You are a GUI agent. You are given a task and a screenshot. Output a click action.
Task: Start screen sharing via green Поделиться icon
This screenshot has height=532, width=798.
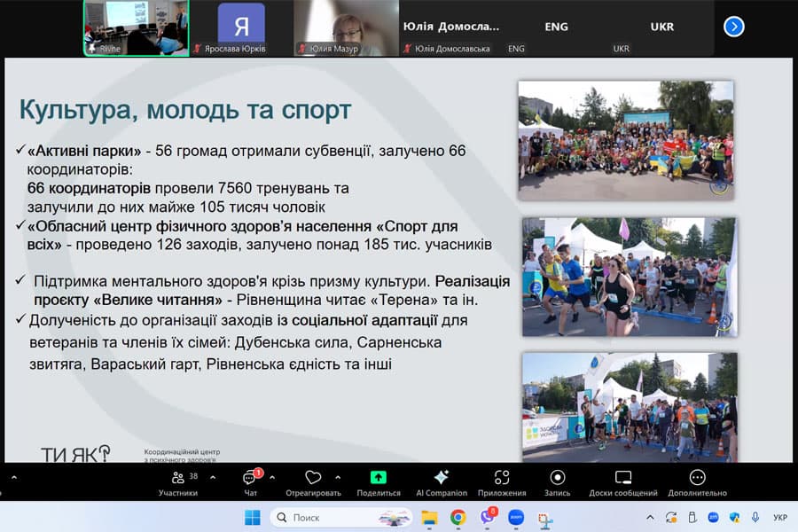coord(379,475)
